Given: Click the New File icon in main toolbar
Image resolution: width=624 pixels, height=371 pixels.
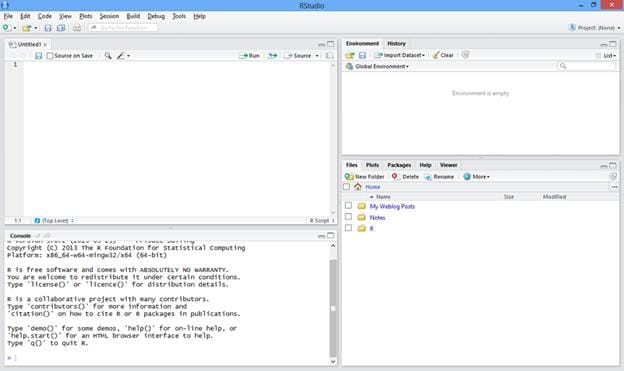Looking at the screenshot, I should coord(6,27).
